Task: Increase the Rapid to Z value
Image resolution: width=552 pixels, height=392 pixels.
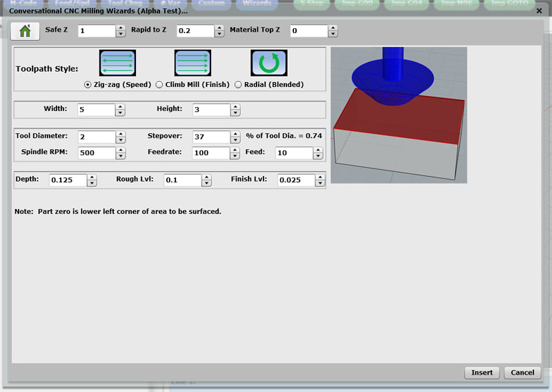Action: [219, 28]
